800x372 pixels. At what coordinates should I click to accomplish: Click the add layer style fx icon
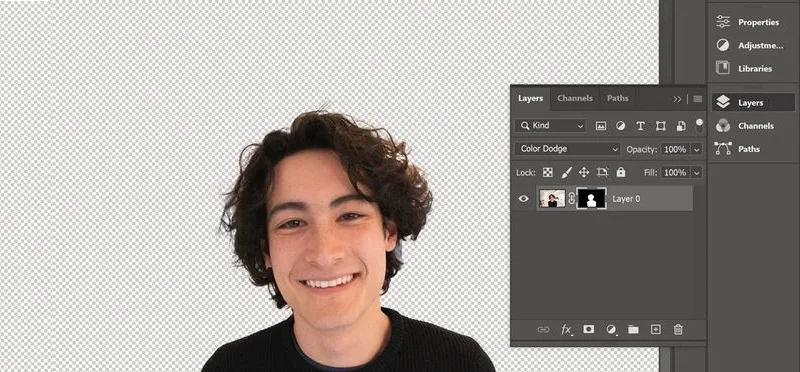(566, 330)
